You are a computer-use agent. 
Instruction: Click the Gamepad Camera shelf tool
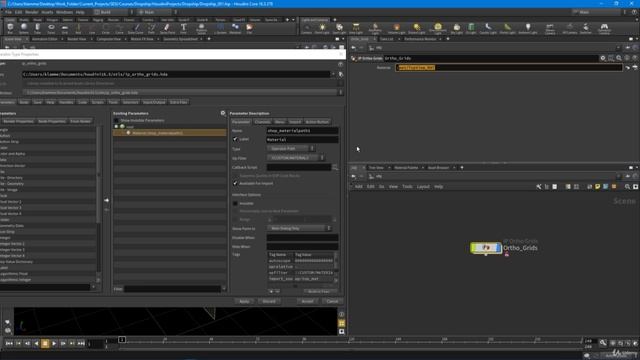[604, 29]
